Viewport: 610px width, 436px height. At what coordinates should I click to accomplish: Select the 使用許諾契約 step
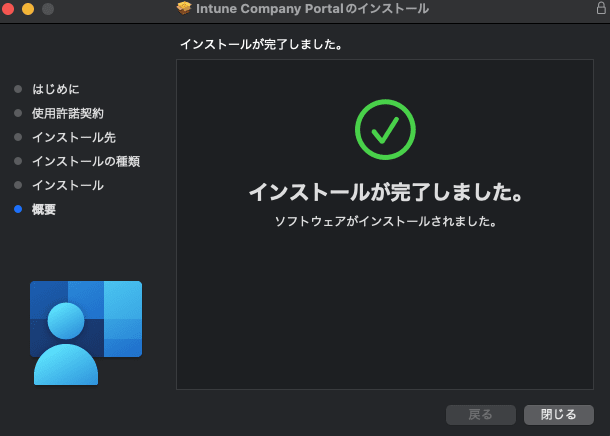68,113
